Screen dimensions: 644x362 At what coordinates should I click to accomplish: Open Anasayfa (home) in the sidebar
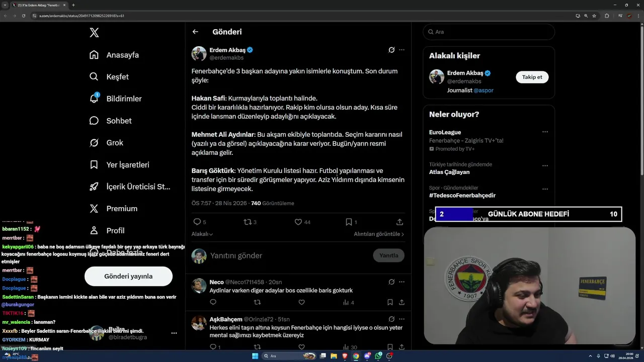pyautogui.click(x=114, y=55)
